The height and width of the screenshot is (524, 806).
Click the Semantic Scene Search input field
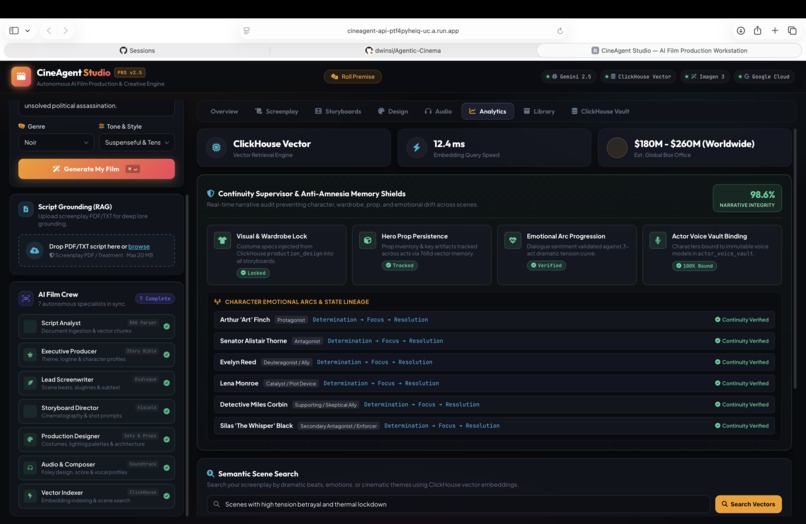point(458,504)
